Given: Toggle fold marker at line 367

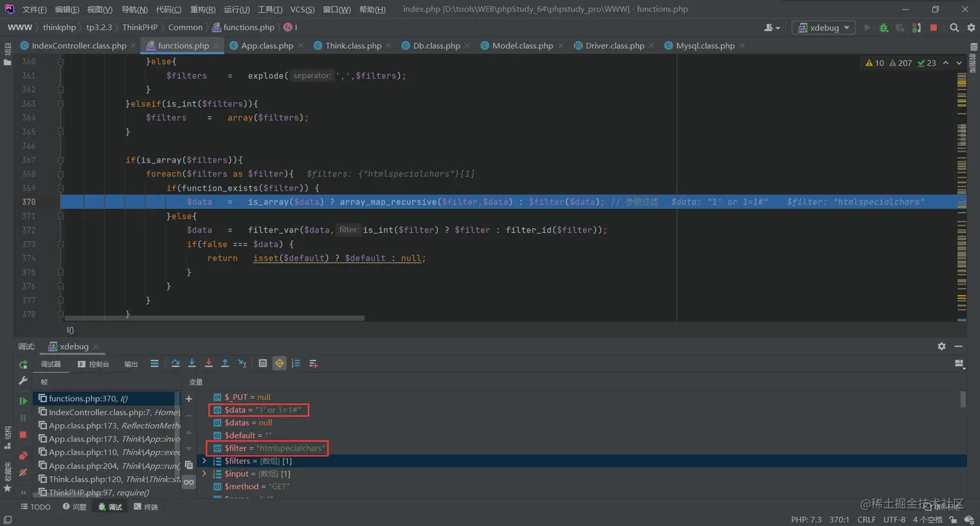Looking at the screenshot, I should tap(61, 160).
